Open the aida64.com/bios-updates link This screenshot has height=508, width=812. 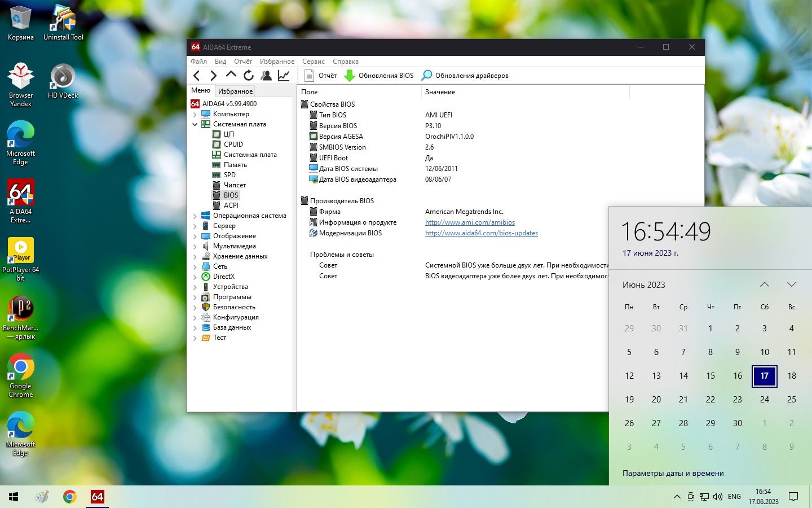click(x=482, y=233)
